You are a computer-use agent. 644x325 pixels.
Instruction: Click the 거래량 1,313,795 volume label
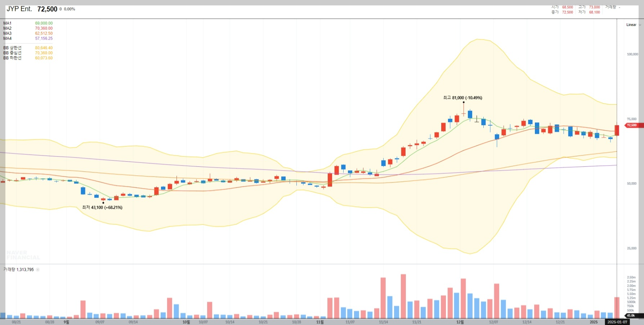coord(19,269)
